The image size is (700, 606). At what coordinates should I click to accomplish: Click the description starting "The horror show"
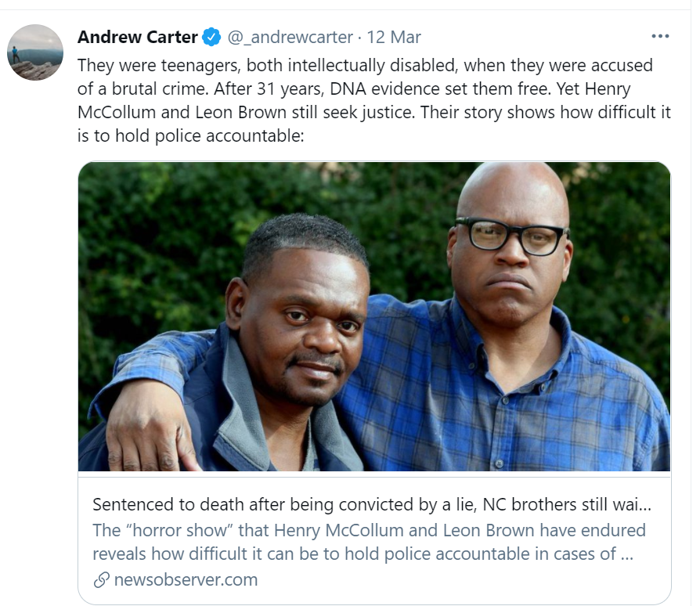tap(370, 542)
